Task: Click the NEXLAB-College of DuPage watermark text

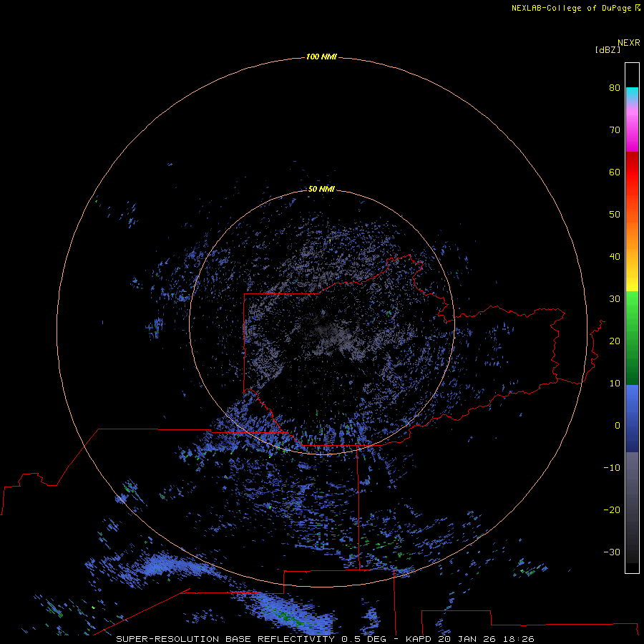Action: point(575,8)
